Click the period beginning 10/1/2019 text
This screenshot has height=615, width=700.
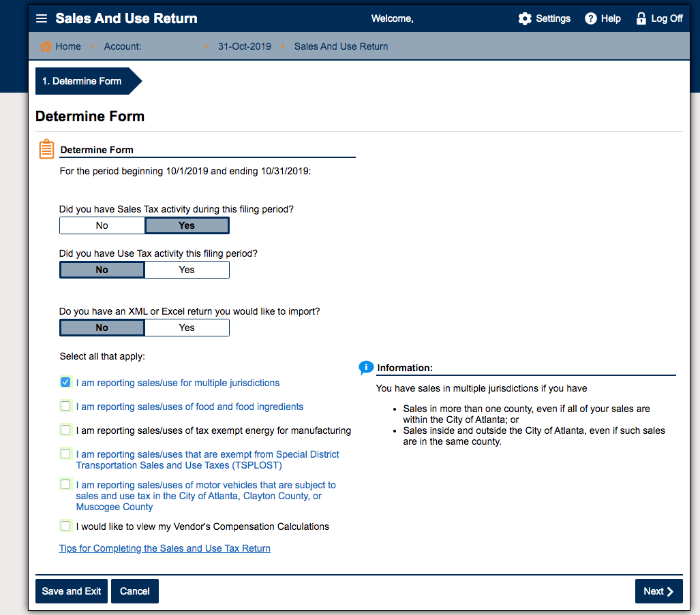click(x=185, y=171)
